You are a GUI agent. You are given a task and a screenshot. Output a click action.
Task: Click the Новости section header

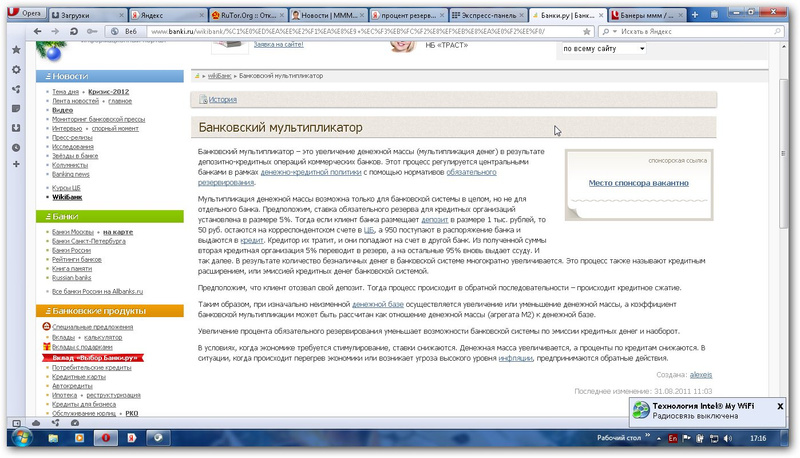coord(110,76)
